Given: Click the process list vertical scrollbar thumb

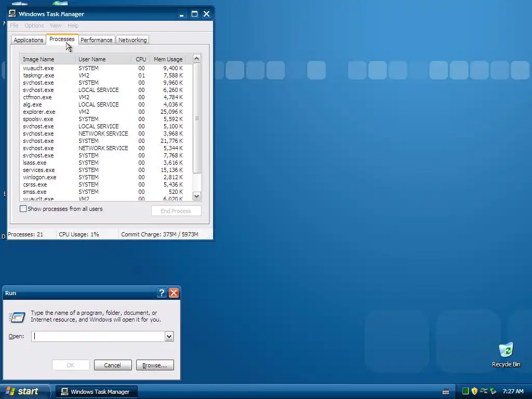Looking at the screenshot, I should pos(197,118).
